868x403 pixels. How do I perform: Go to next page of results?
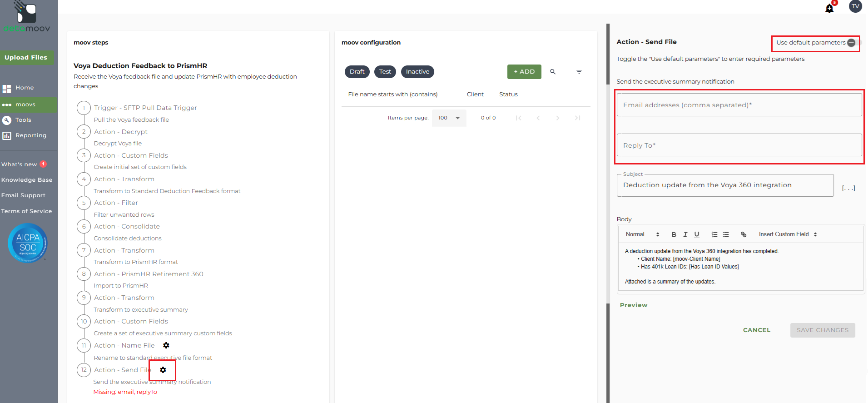(x=558, y=118)
